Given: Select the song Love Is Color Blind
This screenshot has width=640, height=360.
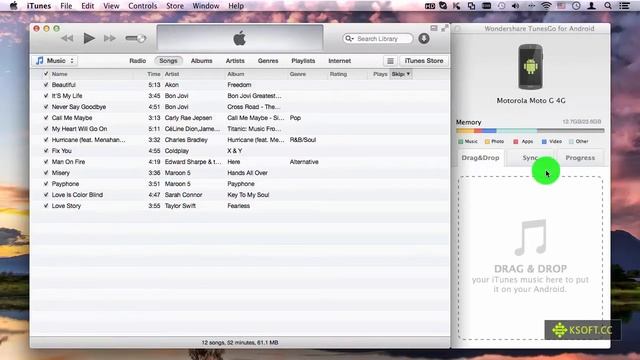Looking at the screenshot, I should click(x=77, y=195).
